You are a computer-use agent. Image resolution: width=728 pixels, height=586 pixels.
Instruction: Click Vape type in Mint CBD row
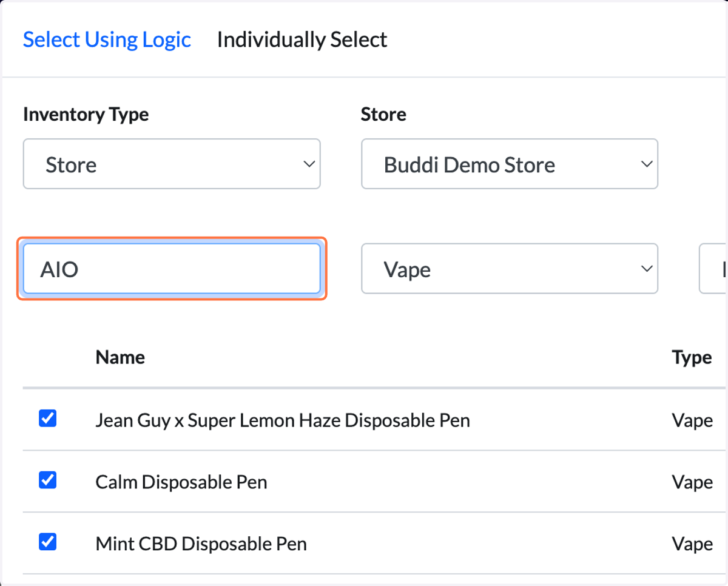click(692, 544)
